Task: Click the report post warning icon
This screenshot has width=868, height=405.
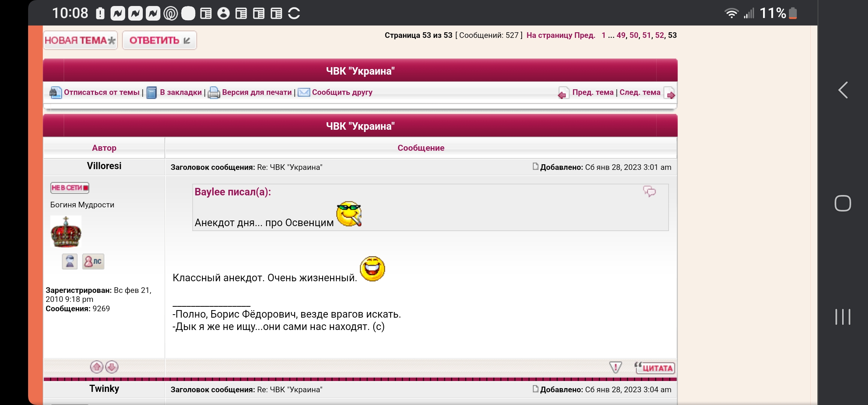Action: coord(615,367)
